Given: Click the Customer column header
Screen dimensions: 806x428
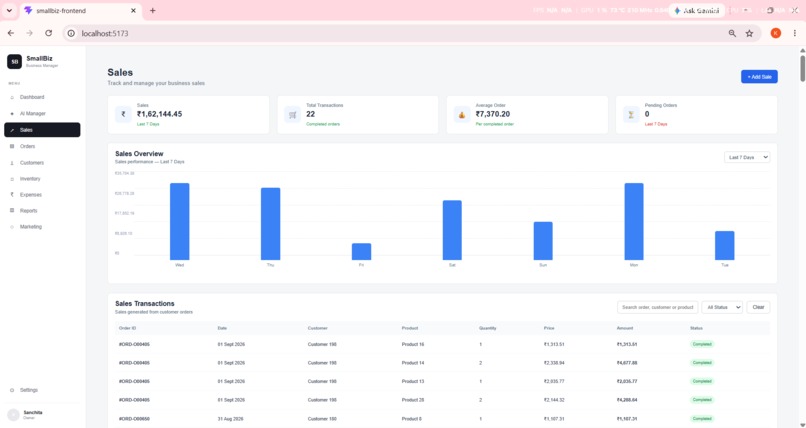Looking at the screenshot, I should click(318, 328).
